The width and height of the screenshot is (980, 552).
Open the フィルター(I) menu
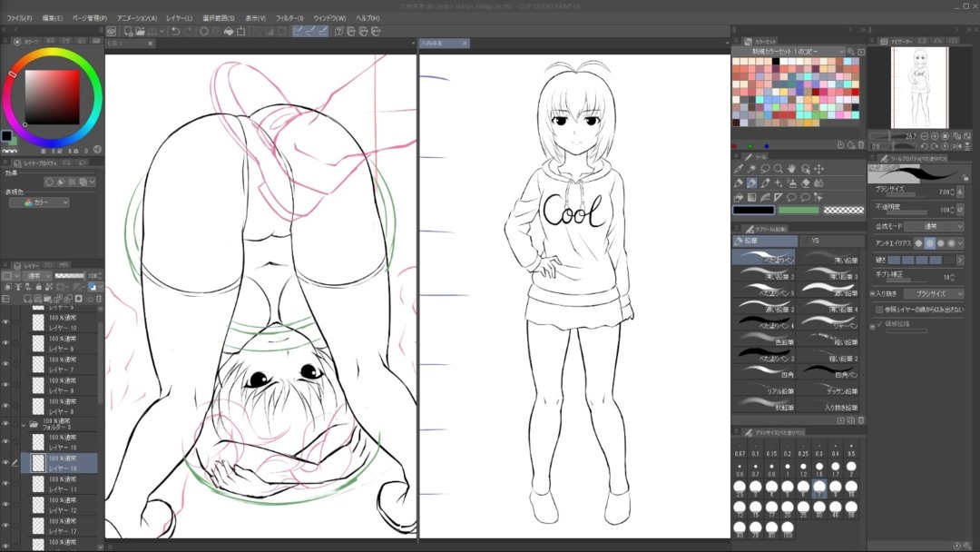tap(289, 18)
